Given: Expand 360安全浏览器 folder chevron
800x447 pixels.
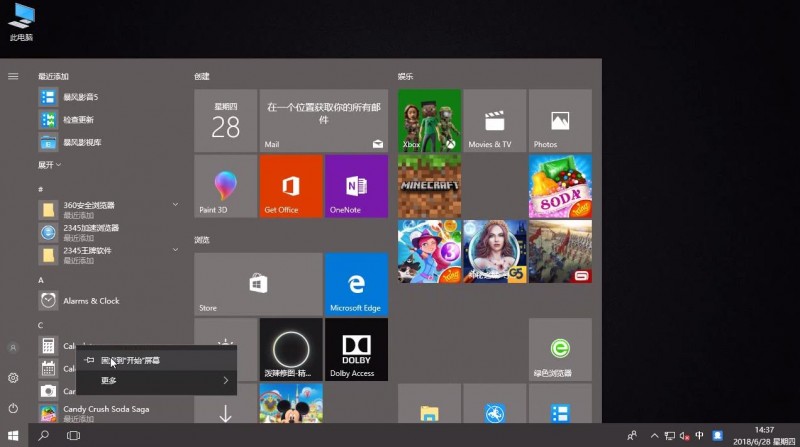Looking at the screenshot, I should (175, 205).
